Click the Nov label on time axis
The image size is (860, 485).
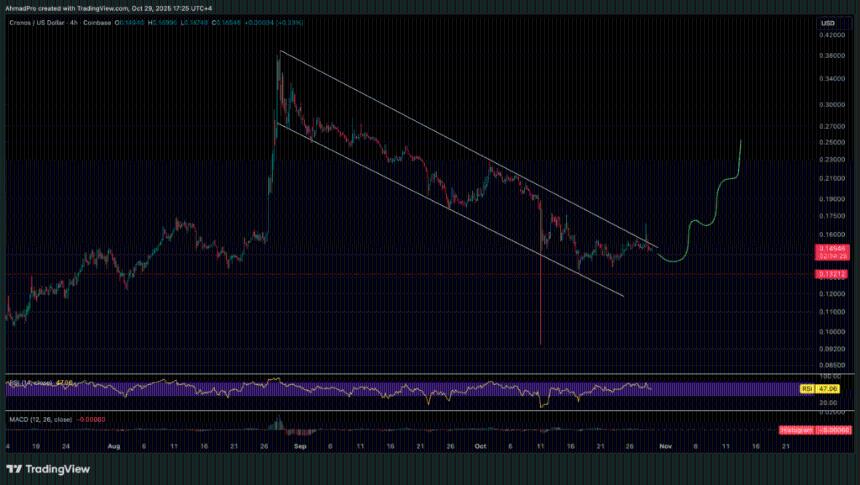(665, 446)
